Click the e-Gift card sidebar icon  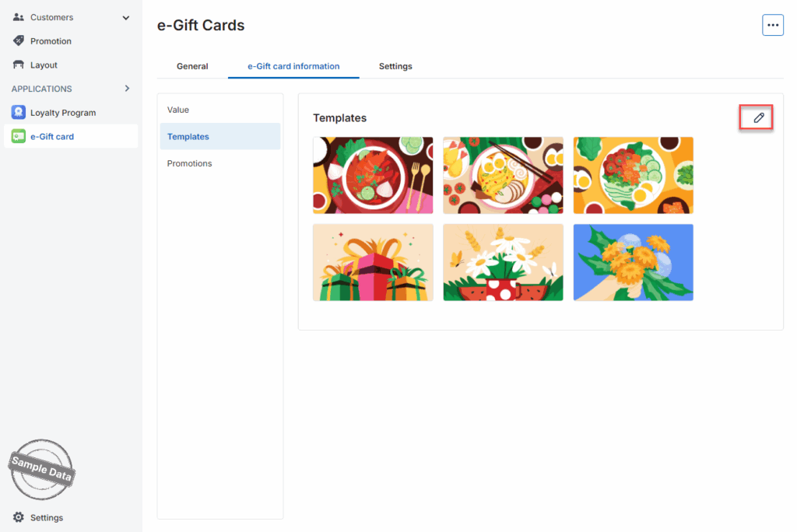pyautogui.click(x=19, y=136)
